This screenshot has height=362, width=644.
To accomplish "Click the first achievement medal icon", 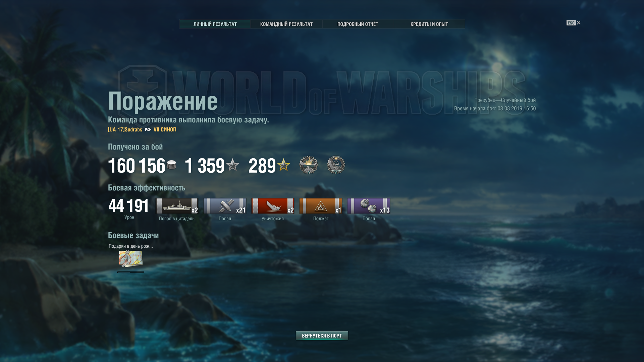I will (309, 165).
